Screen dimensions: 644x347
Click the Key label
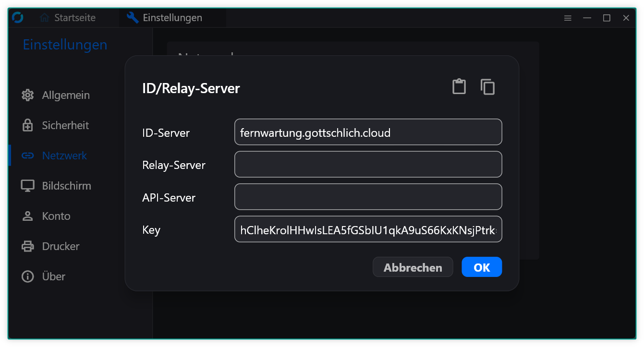(x=151, y=230)
